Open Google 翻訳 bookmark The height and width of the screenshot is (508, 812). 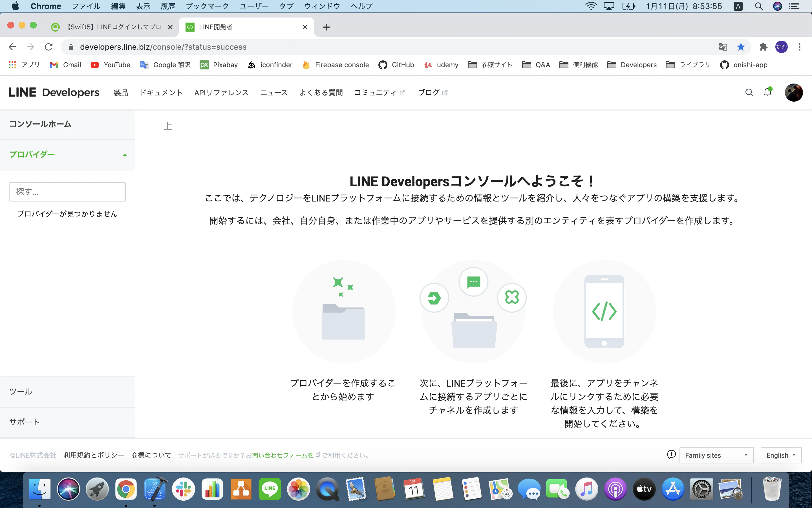[165, 65]
